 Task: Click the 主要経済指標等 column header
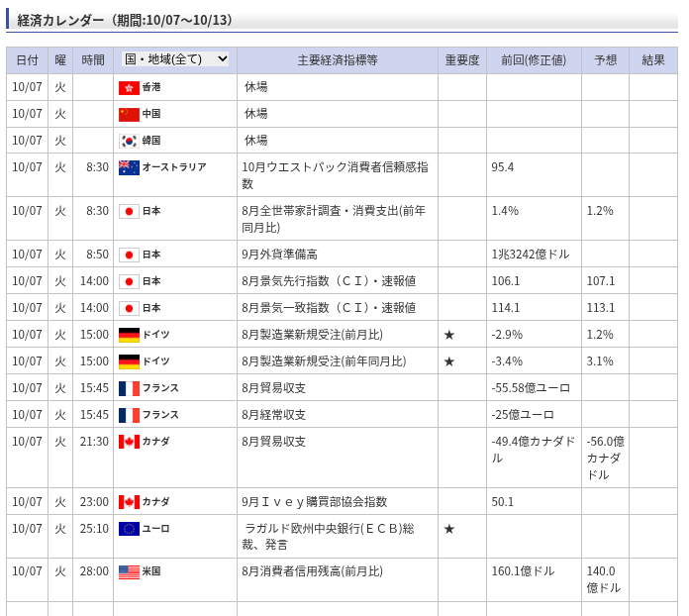coord(338,60)
